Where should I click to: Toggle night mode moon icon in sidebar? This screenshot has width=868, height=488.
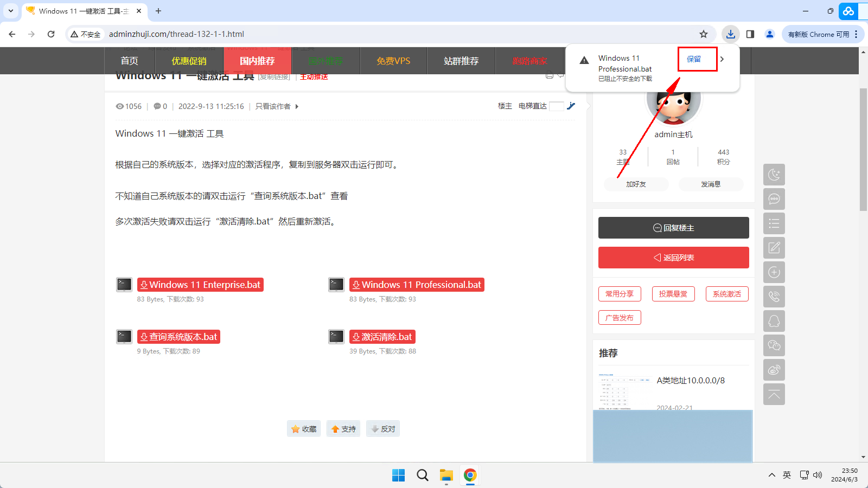(x=774, y=175)
